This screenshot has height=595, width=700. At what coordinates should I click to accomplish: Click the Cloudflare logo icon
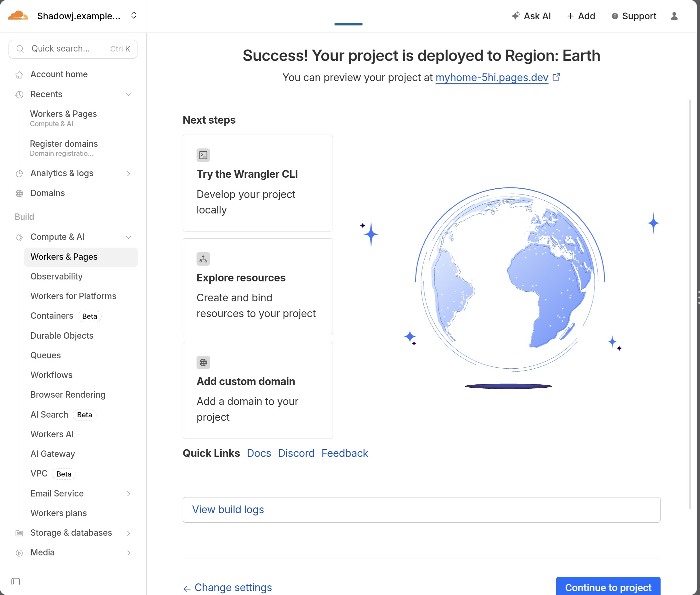17,16
